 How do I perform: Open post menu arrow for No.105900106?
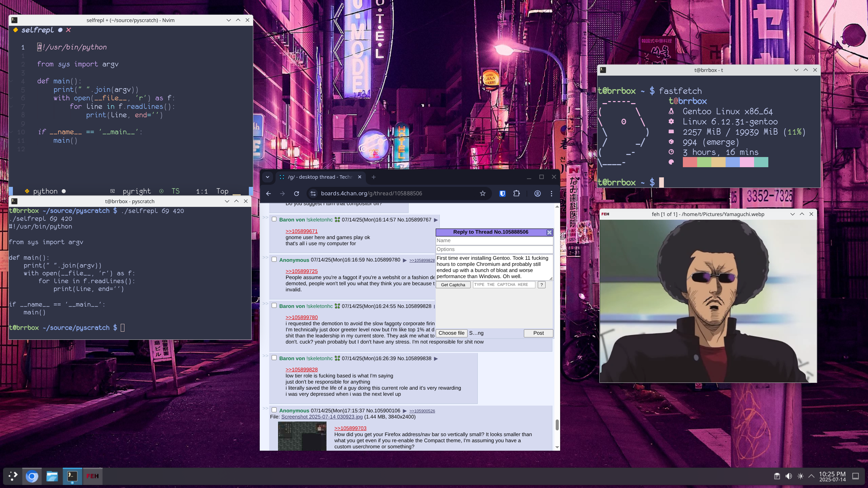[405, 411]
